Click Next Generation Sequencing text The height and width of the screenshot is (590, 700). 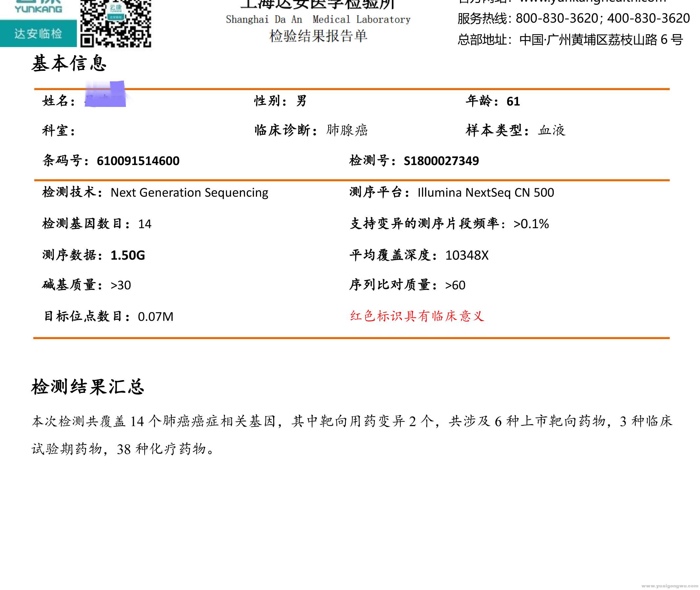coord(190,193)
